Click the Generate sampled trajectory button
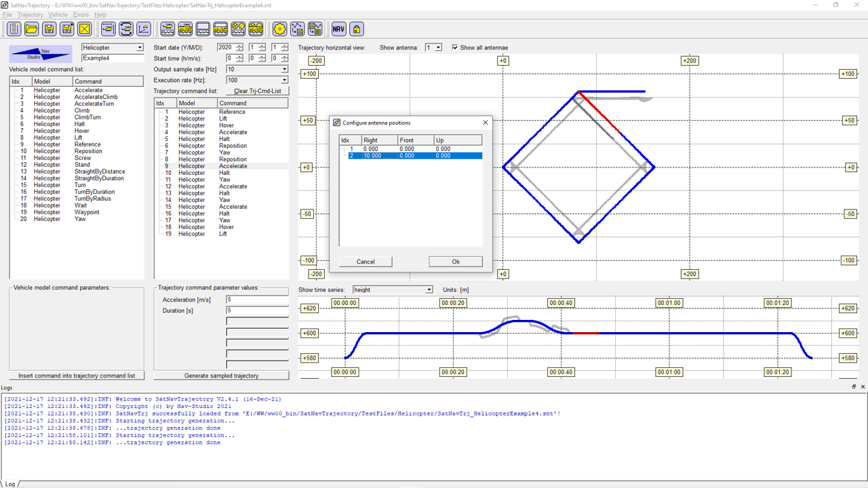Screen dimensions: 868x488 pyautogui.click(x=221, y=375)
